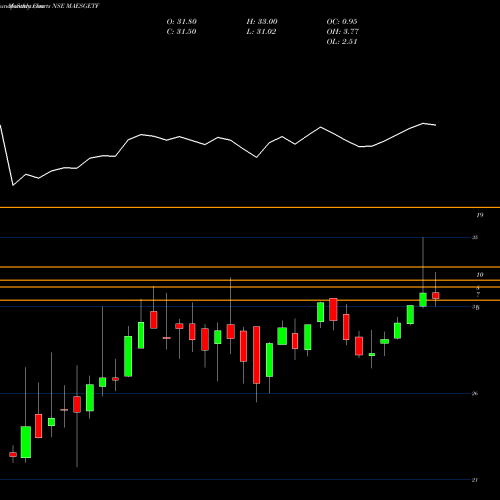Click the '21' price axis label
Viewport: 500px width, 500px height.
click(x=475, y=480)
